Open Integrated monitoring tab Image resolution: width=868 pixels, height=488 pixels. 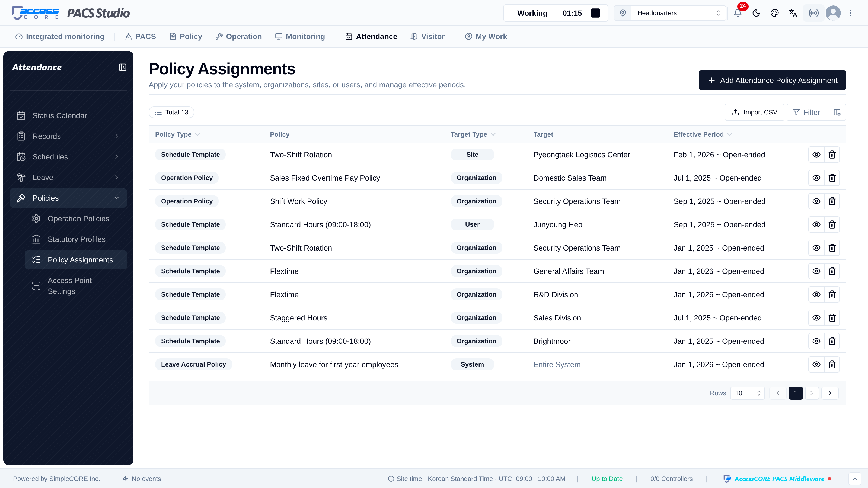pyautogui.click(x=60, y=36)
